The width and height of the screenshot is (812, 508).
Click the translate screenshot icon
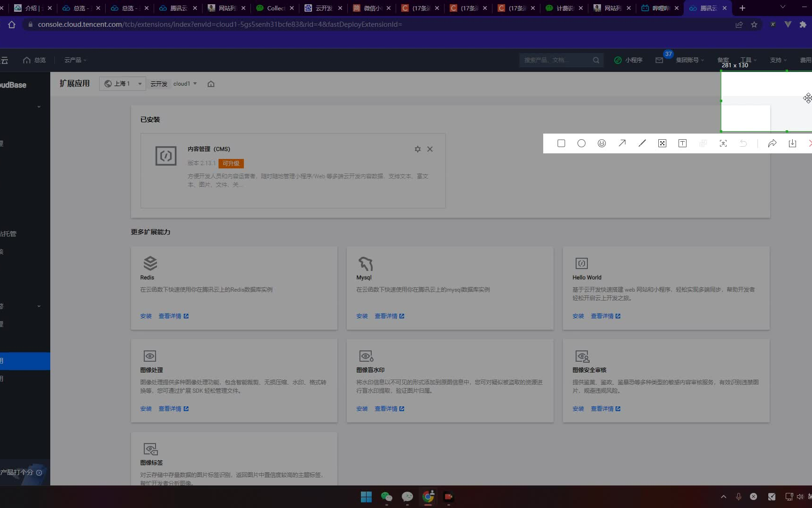[723, 143]
